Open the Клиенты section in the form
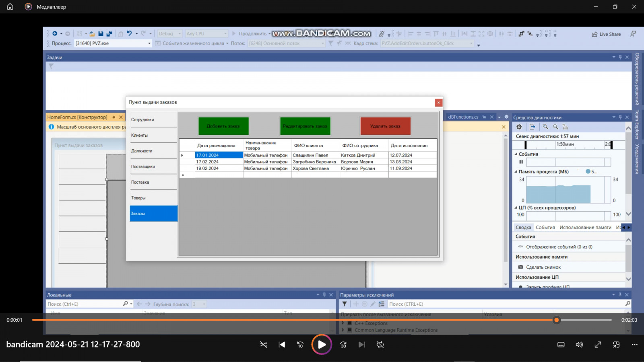The image size is (644, 362). coord(153,136)
